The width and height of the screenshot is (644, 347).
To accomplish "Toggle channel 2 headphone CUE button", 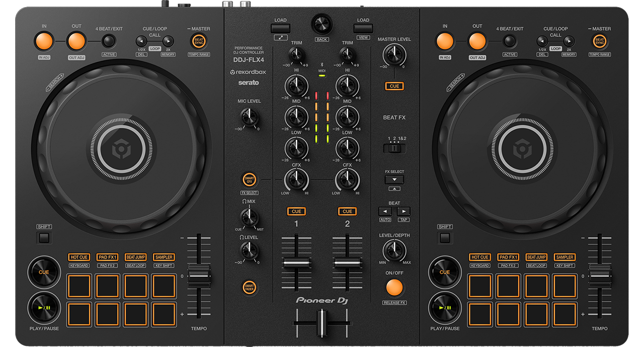I will (347, 211).
